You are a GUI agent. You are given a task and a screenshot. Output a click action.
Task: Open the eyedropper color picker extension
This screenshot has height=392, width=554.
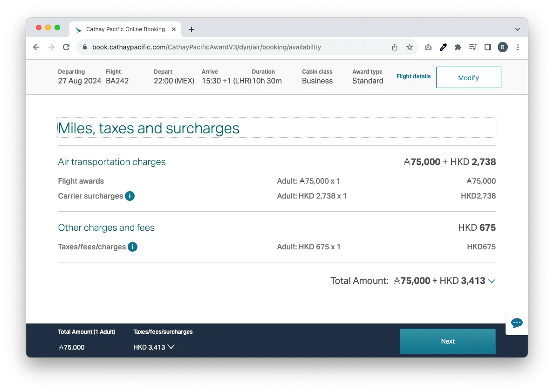(443, 47)
